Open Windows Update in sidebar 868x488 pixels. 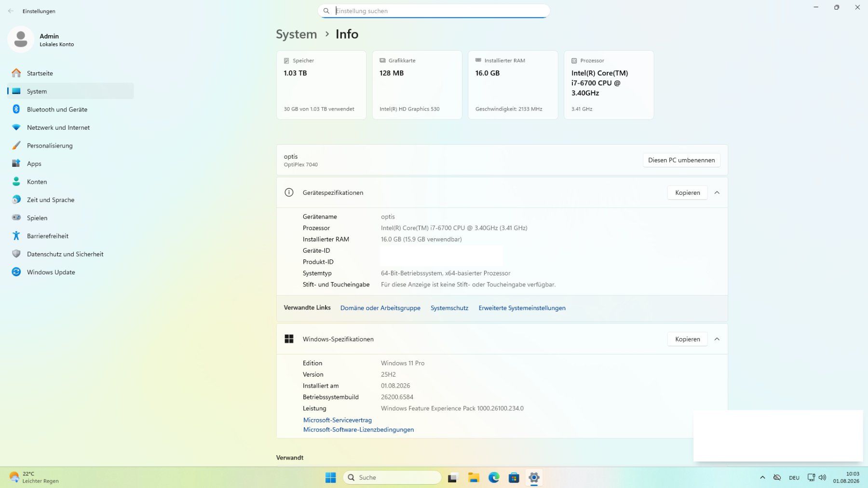tap(70, 272)
